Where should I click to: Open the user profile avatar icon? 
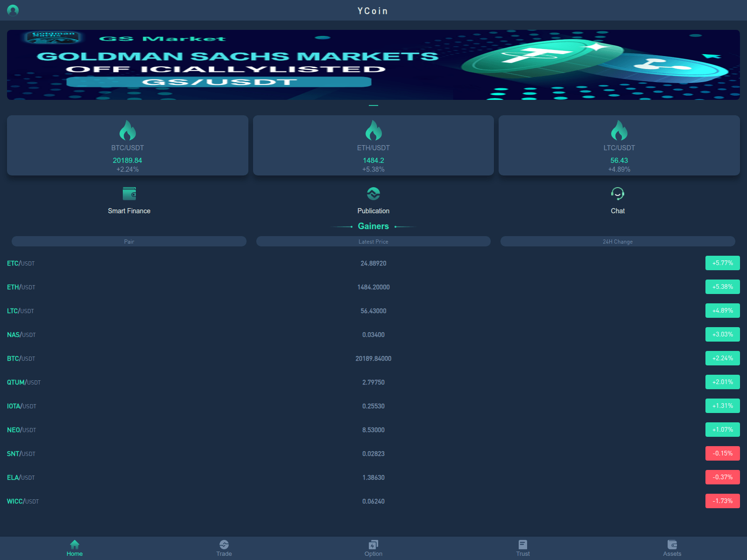pos(13,10)
